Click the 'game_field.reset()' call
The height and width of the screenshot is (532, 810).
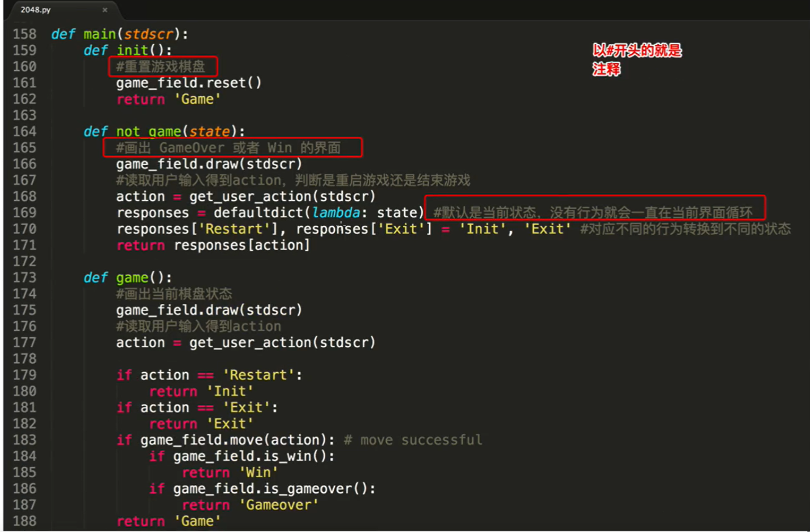(189, 82)
